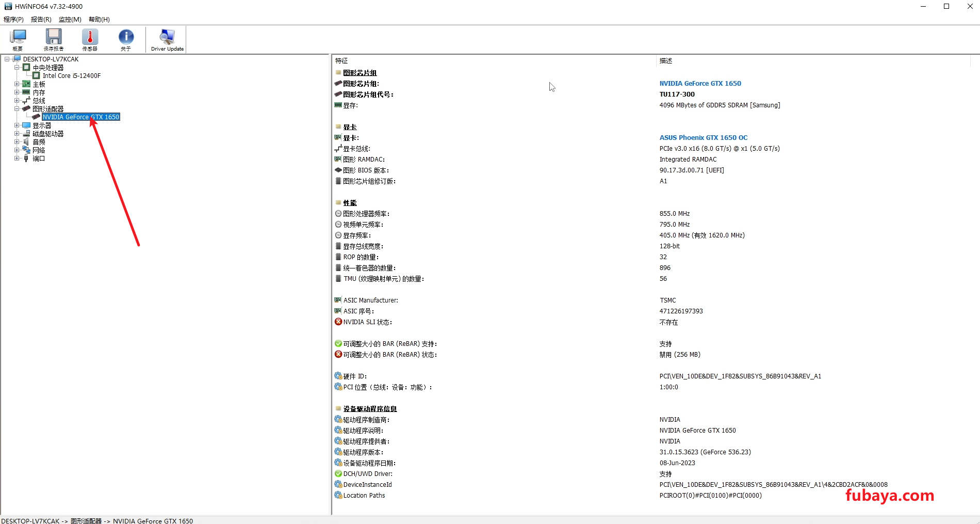Screen dimensions: 980x524
Task: Expand the 主板 tree node
Action: click(x=17, y=84)
